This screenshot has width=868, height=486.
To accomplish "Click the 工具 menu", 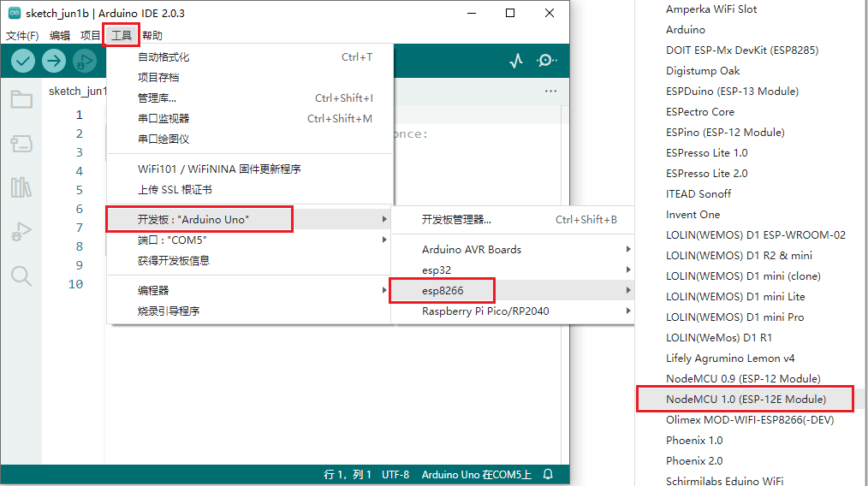I will coord(122,35).
